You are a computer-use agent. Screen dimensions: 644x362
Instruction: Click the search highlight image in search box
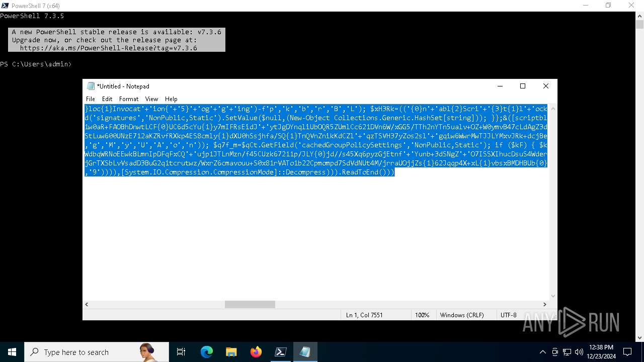click(147, 352)
